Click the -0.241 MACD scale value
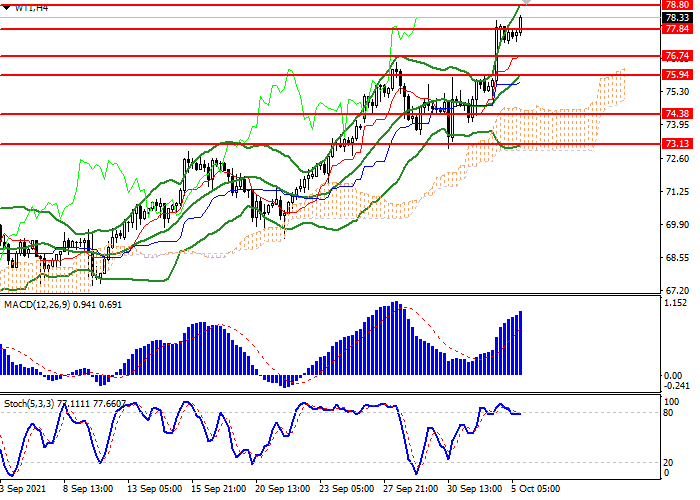 677,386
